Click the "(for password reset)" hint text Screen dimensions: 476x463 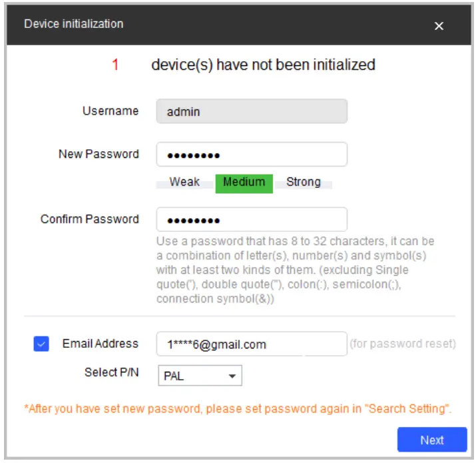403,344
